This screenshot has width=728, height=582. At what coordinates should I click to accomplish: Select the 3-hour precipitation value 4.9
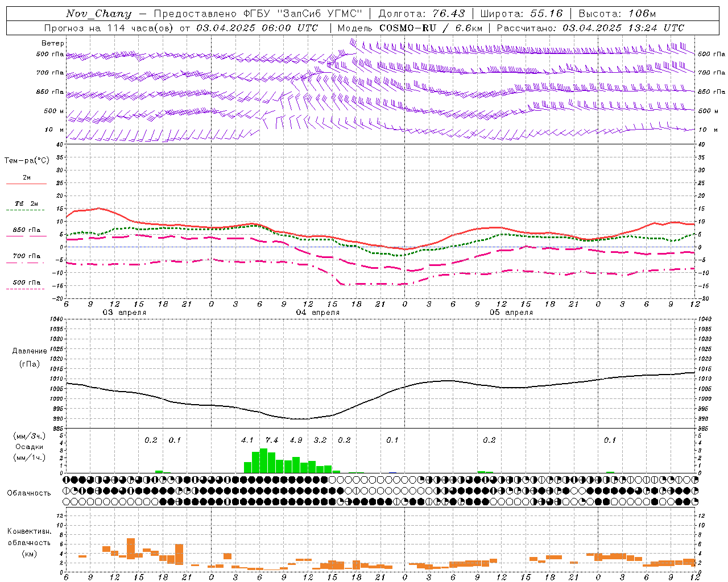(296, 440)
